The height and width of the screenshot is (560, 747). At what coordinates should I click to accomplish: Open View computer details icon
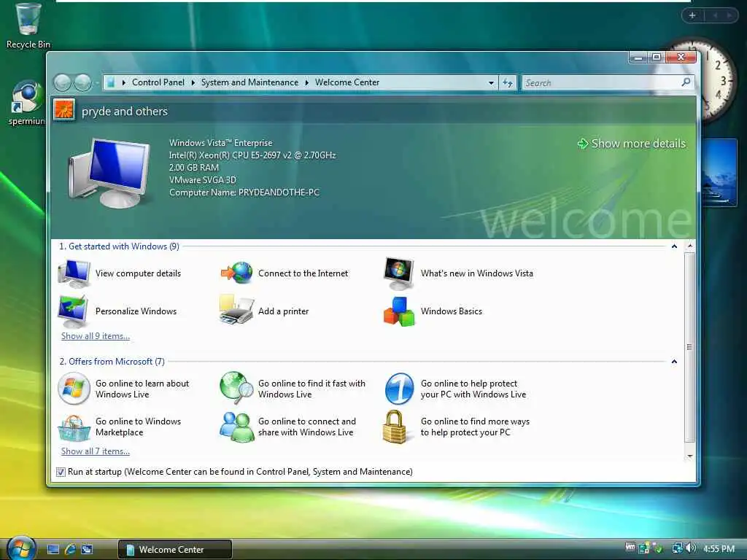(x=74, y=273)
